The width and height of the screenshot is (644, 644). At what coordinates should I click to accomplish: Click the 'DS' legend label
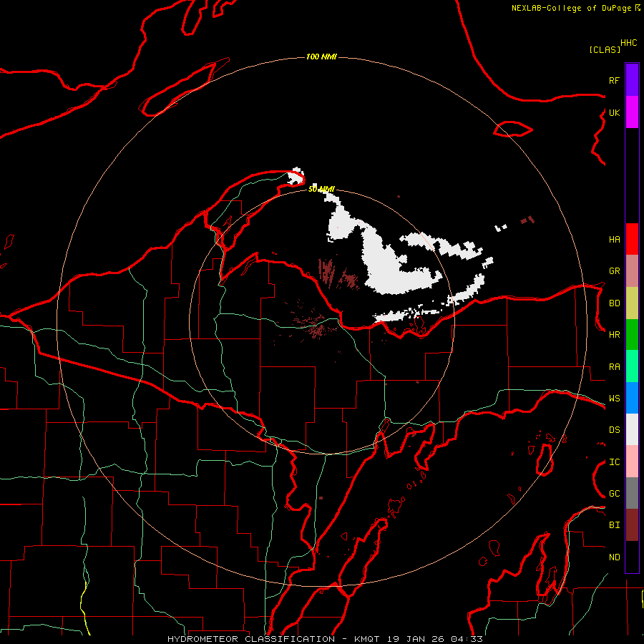click(614, 430)
